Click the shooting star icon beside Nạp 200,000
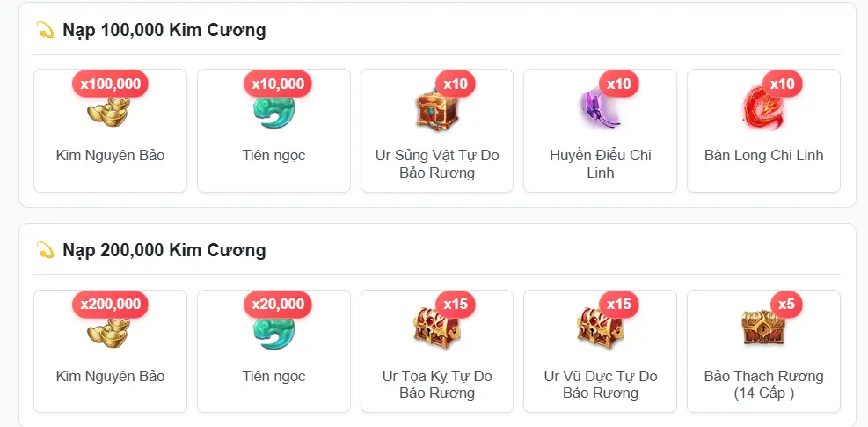 coord(45,250)
